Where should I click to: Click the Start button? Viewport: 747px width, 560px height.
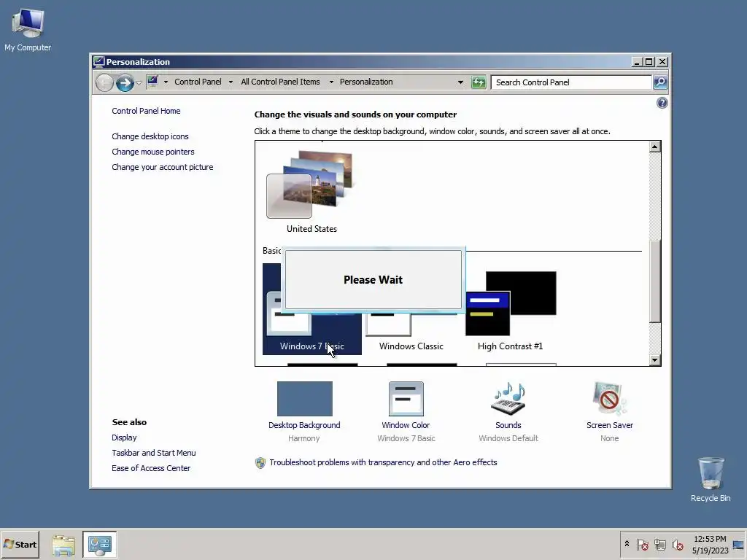(20, 544)
